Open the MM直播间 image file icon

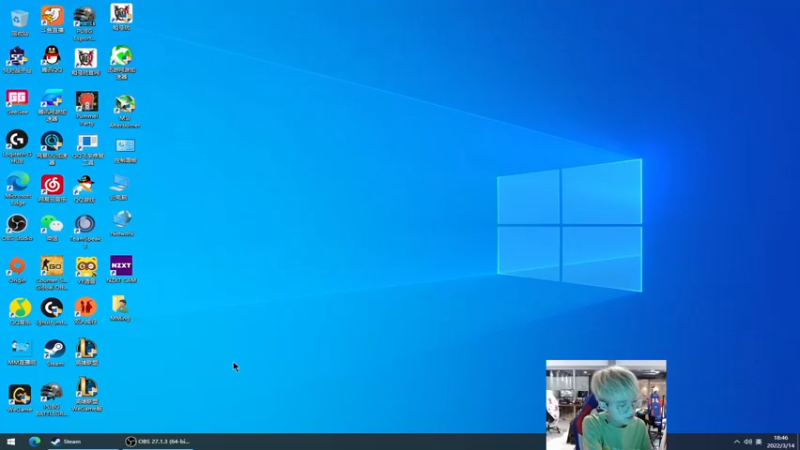click(x=21, y=352)
